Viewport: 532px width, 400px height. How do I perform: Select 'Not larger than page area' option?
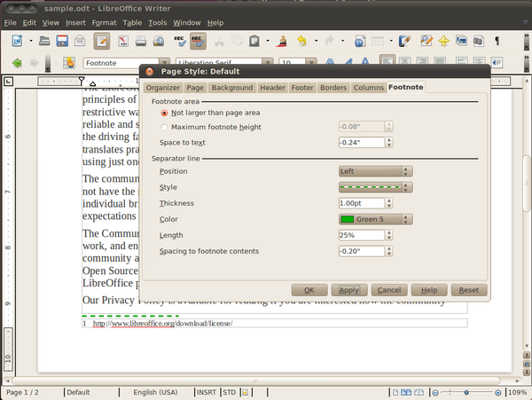click(165, 114)
